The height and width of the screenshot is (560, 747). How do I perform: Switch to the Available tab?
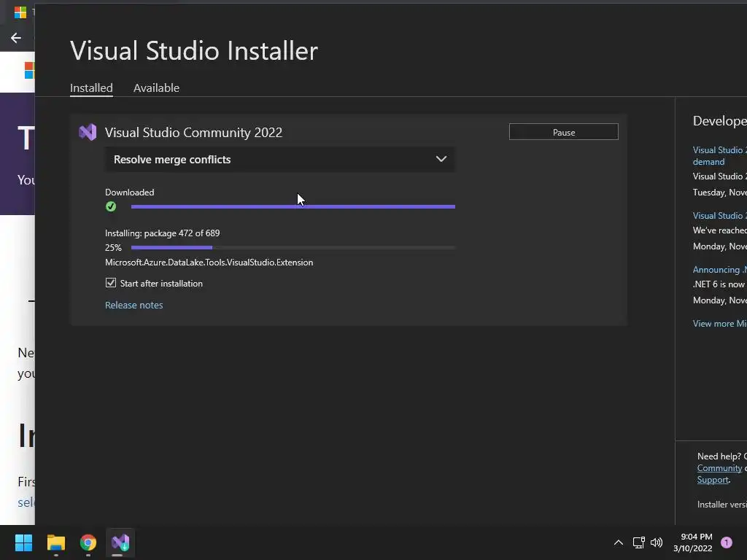point(156,87)
